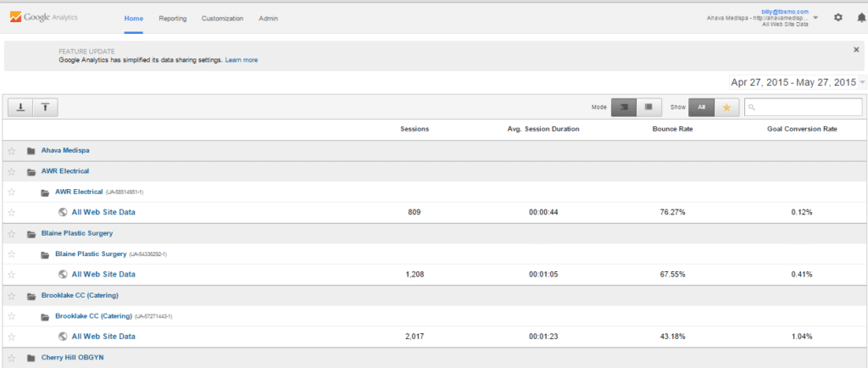Open the Ahava Medispa account link
This screenshot has width=868, height=368.
(x=65, y=151)
